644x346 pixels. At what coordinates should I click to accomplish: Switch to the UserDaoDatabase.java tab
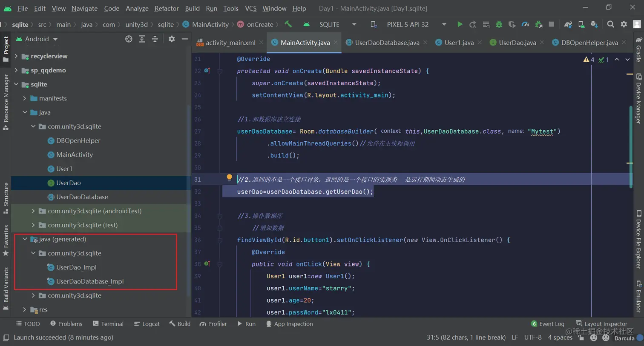[x=387, y=43]
